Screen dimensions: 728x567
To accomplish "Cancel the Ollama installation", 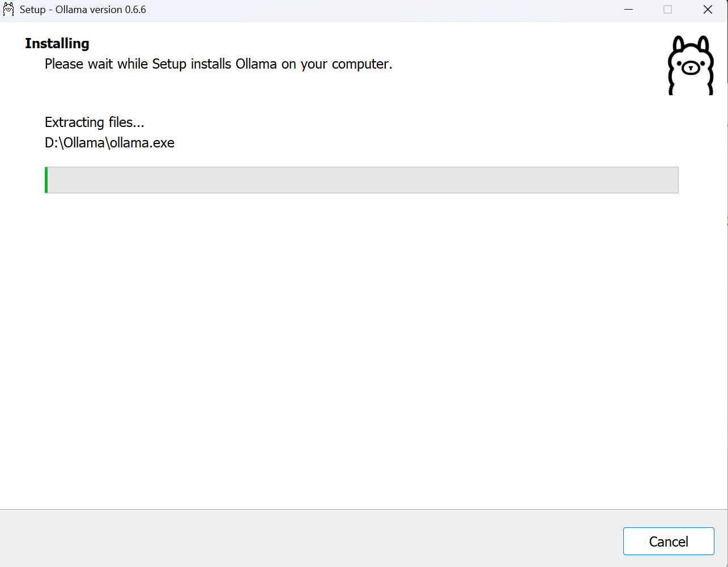I will (669, 541).
